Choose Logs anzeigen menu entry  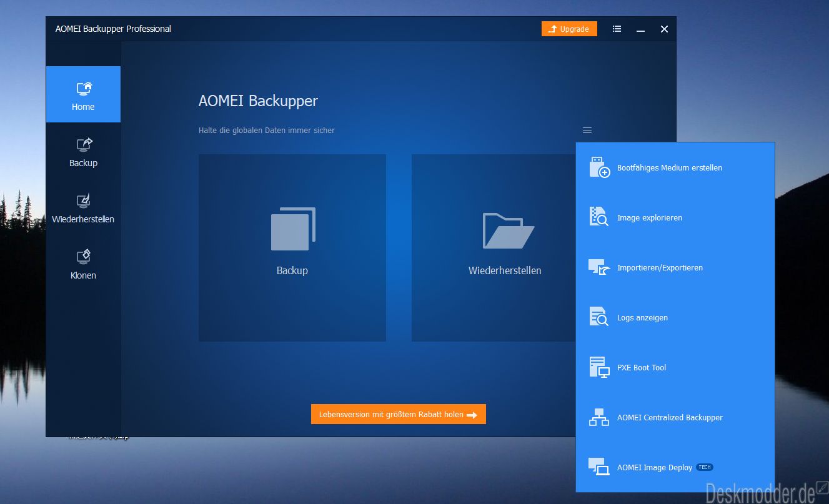(675, 317)
